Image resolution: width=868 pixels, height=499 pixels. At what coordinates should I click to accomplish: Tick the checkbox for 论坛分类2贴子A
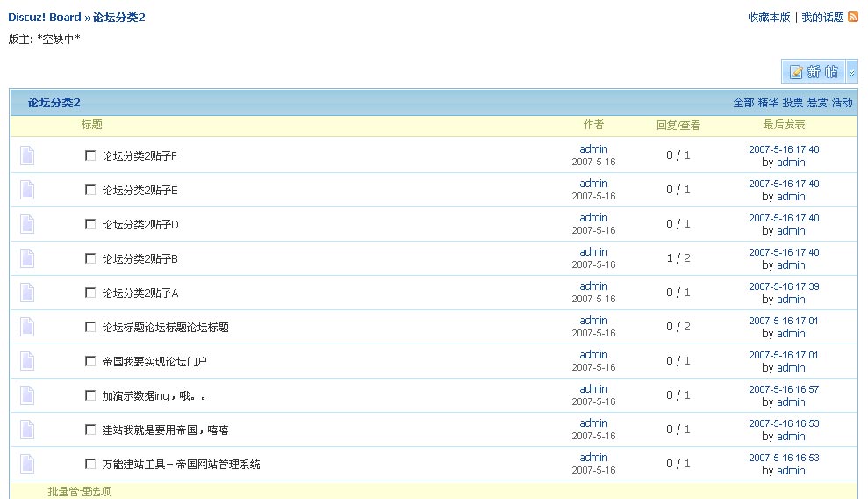tap(90, 293)
